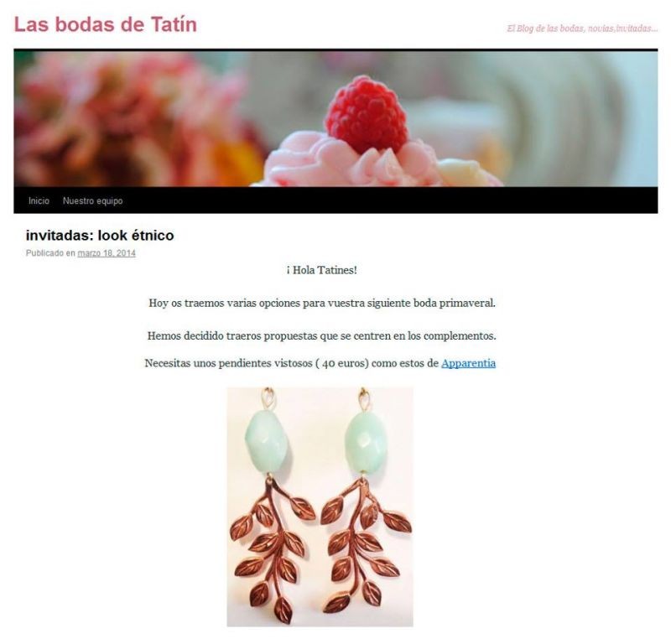Click the raspberry cupcake header banner
This screenshot has height=644, width=671.
coord(335,118)
